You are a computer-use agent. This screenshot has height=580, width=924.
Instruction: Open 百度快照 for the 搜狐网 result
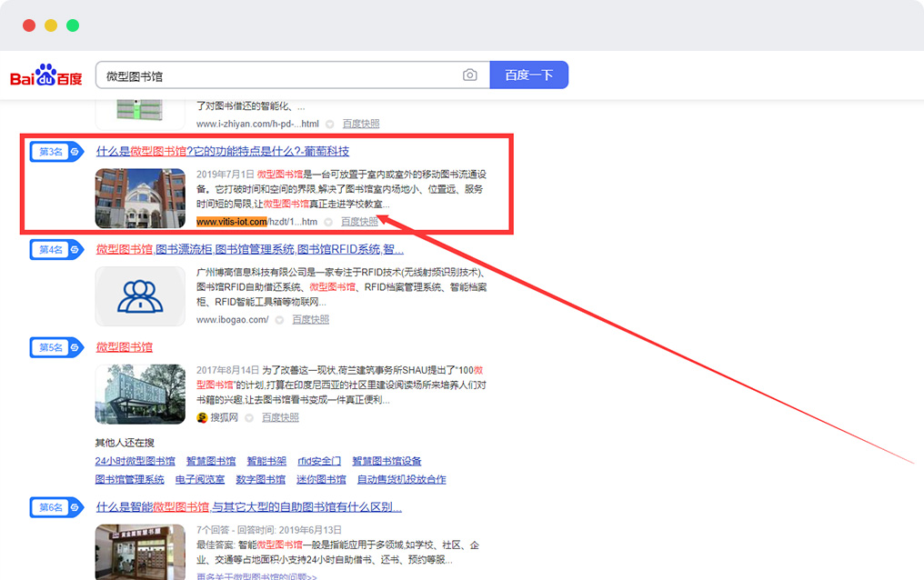280,417
